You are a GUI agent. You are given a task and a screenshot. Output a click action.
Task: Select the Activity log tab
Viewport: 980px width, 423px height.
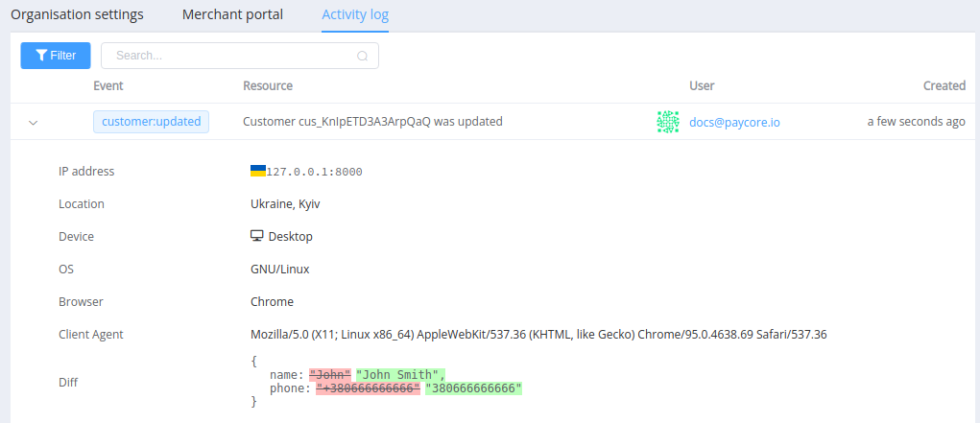[355, 14]
